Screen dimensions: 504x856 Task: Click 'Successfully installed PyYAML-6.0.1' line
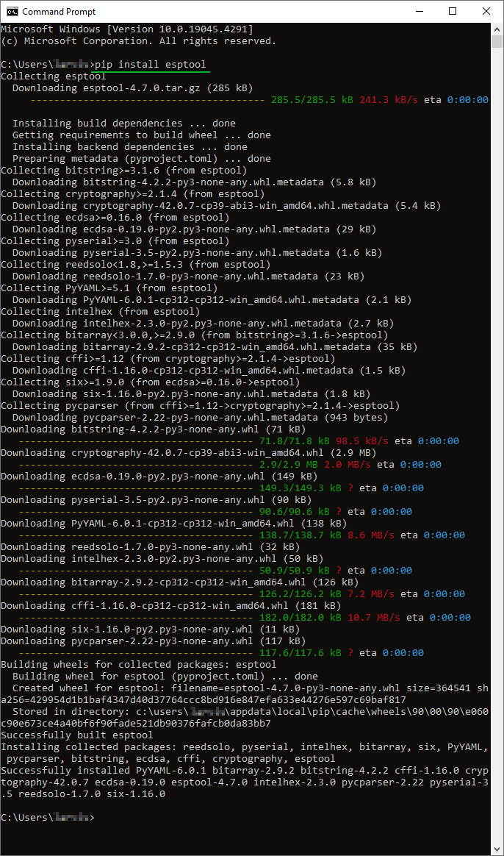coord(245,782)
